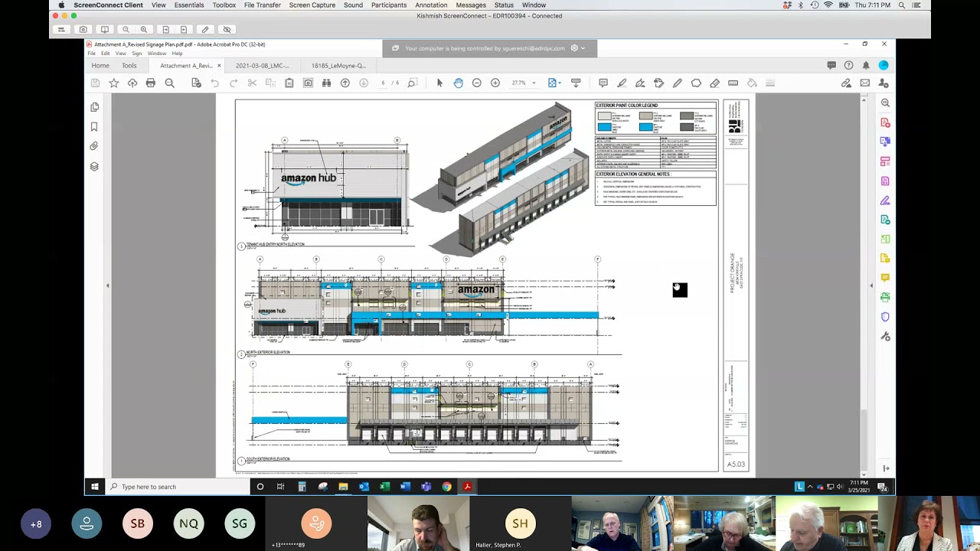Viewport: 980px width, 551px height.
Task: Select the highlighter text tool
Action: (x=622, y=83)
